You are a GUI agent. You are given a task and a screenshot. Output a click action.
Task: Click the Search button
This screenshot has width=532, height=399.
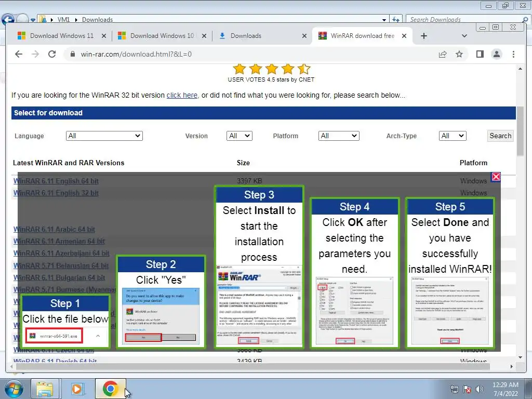pyautogui.click(x=500, y=136)
